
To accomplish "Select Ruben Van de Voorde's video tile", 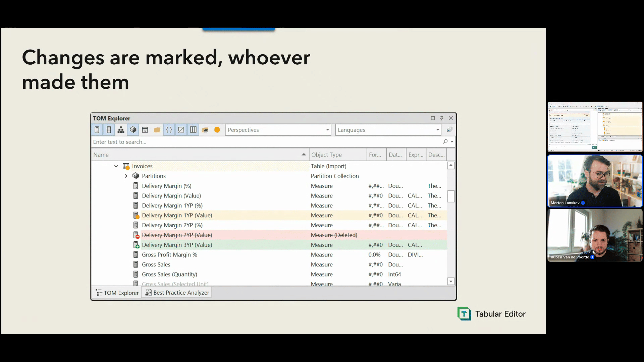I will [595, 235].
